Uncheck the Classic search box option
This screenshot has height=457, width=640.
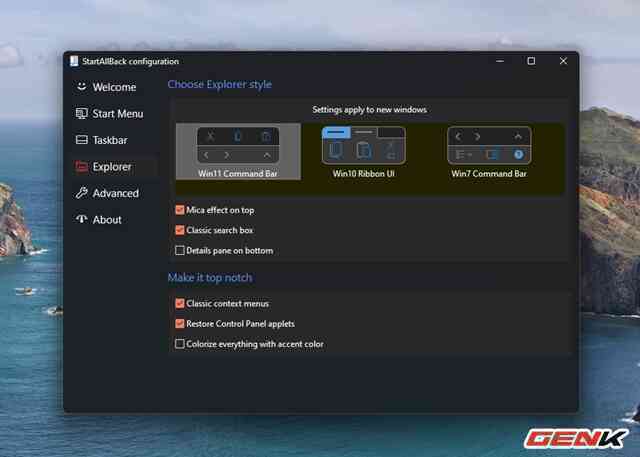[180, 230]
